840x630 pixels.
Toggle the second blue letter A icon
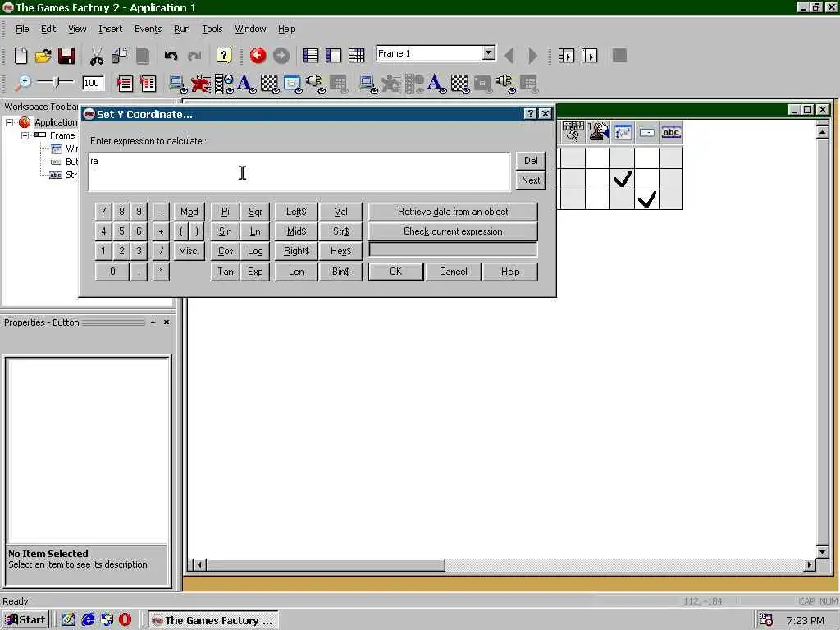pos(437,84)
